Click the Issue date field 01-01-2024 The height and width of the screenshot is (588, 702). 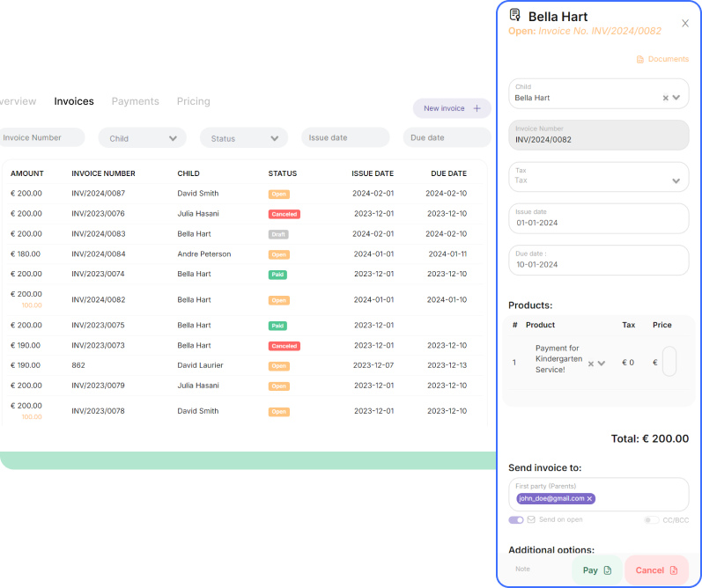click(x=599, y=218)
